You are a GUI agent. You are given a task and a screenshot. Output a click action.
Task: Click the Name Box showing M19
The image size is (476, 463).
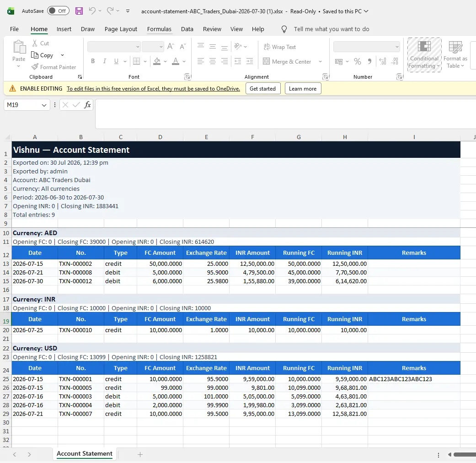click(27, 105)
